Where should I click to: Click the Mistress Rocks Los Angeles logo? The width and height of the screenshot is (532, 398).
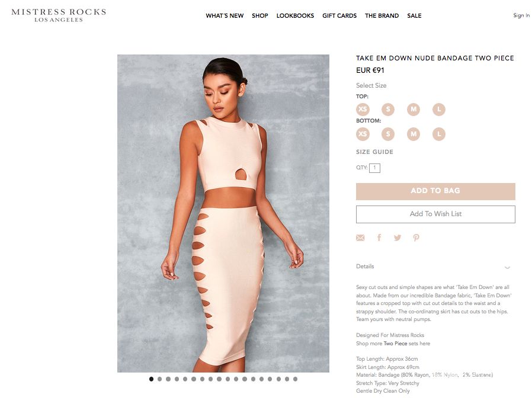tap(59, 15)
